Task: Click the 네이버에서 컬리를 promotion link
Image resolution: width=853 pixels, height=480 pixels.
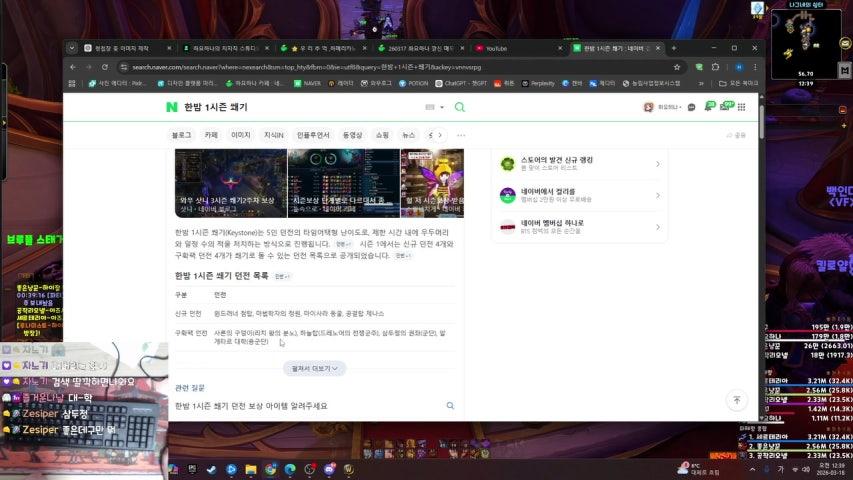Action: pyautogui.click(x=581, y=194)
